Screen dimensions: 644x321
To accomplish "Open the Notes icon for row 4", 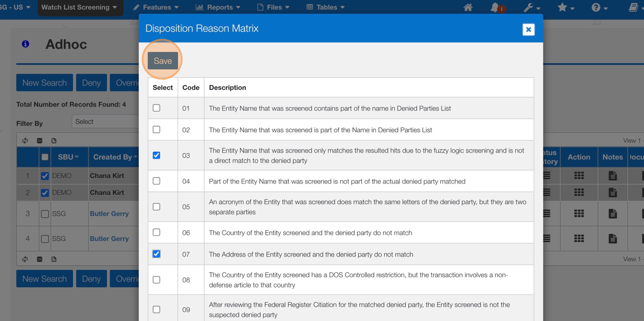I will (613, 238).
